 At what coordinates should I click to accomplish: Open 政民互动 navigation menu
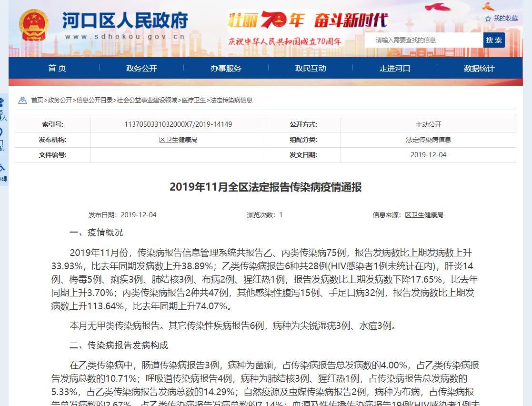coord(311,68)
